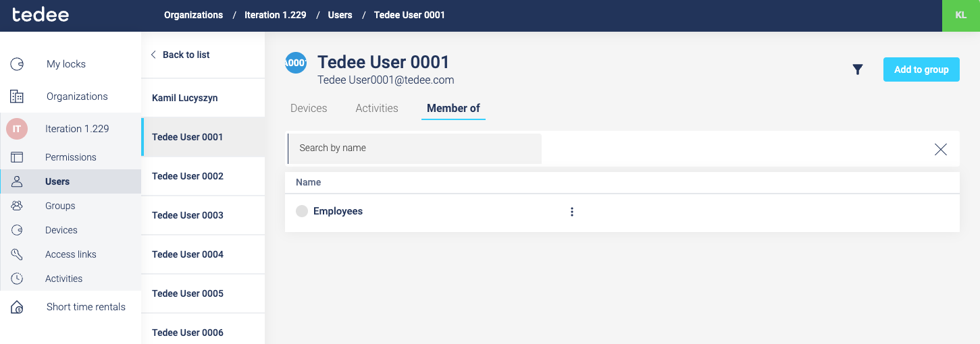Click the Add to group button
Image resolution: width=980 pixels, height=344 pixels.
(921, 69)
